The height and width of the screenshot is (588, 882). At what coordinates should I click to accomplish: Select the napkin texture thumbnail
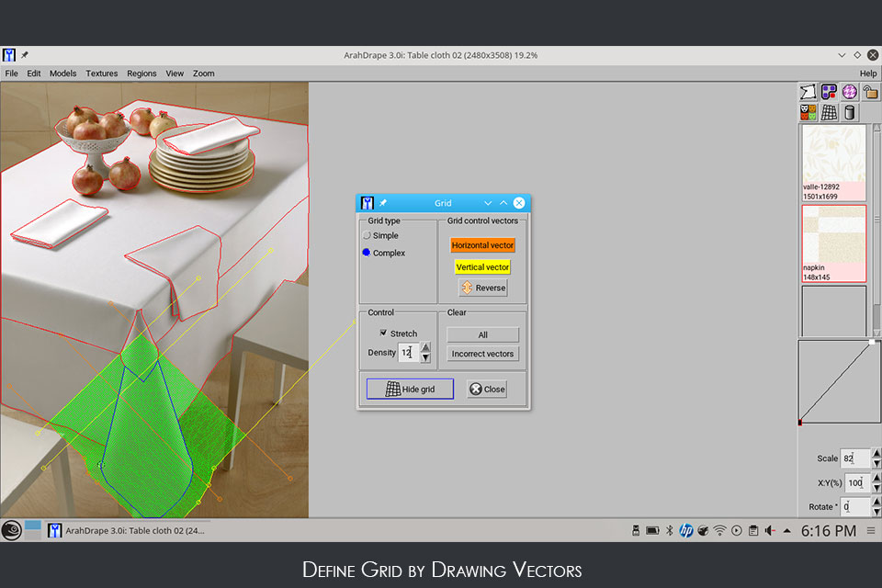(x=833, y=243)
